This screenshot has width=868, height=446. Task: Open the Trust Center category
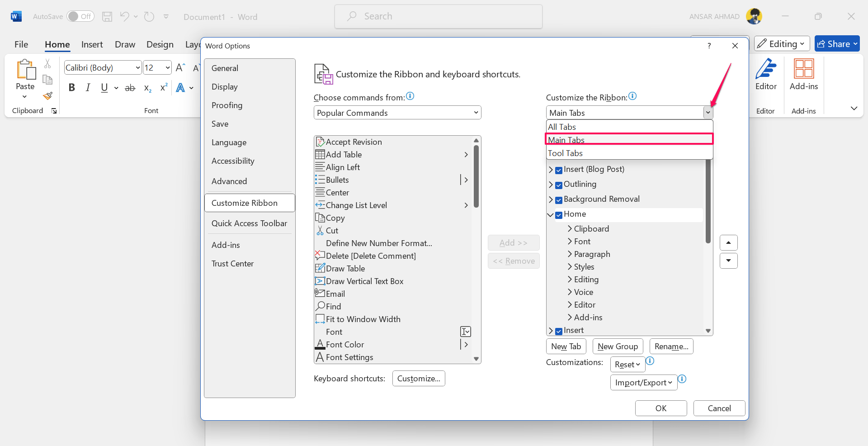click(250, 263)
